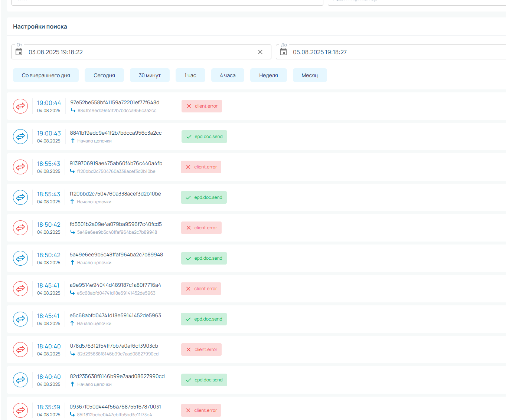
Task: Select message ID a9e9514e94044d489187c1a80f7716a4
Action: coord(115,285)
